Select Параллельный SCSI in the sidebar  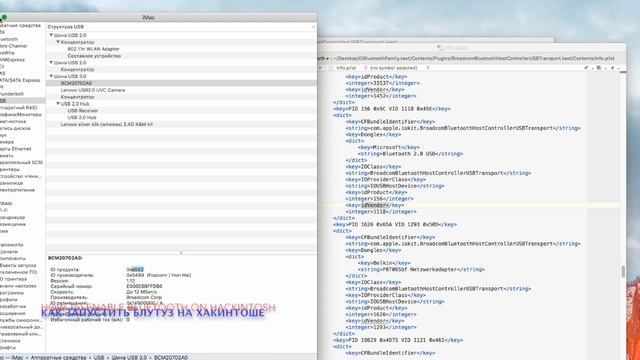click(x=21, y=162)
